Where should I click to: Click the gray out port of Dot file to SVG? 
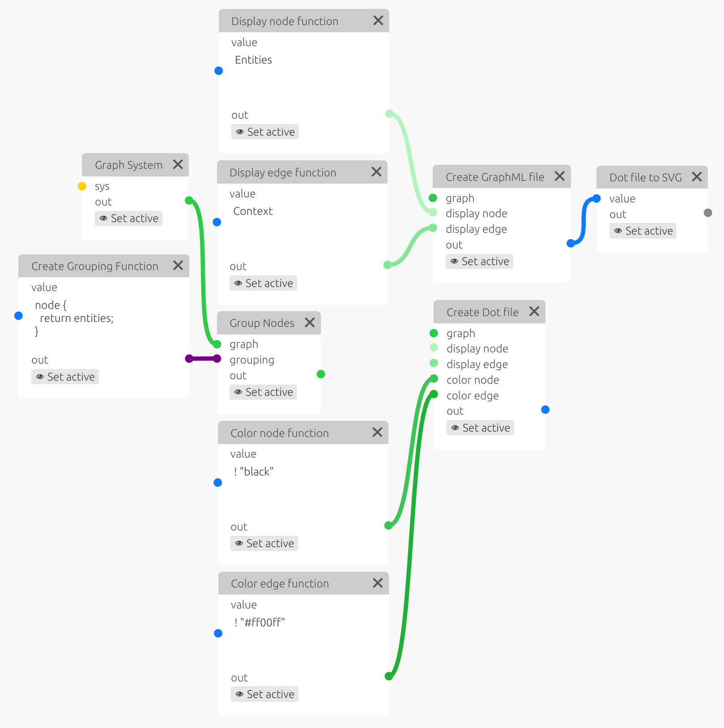[708, 213]
